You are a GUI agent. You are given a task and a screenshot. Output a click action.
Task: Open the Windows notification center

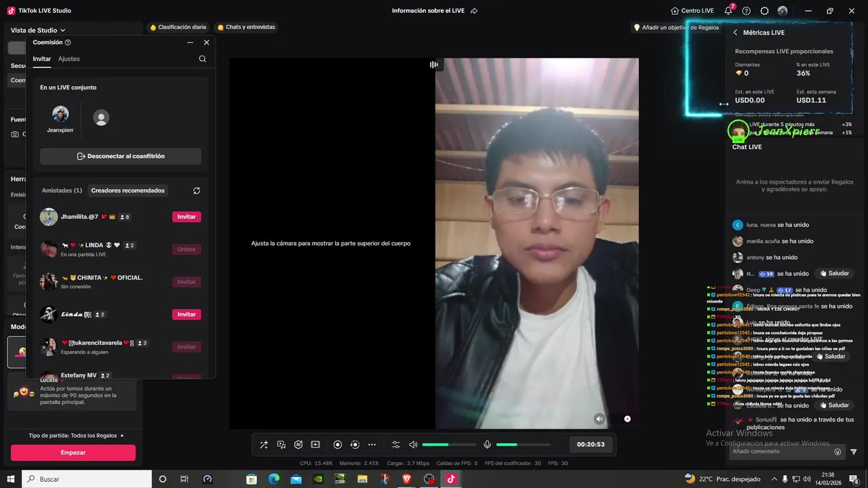tap(854, 479)
